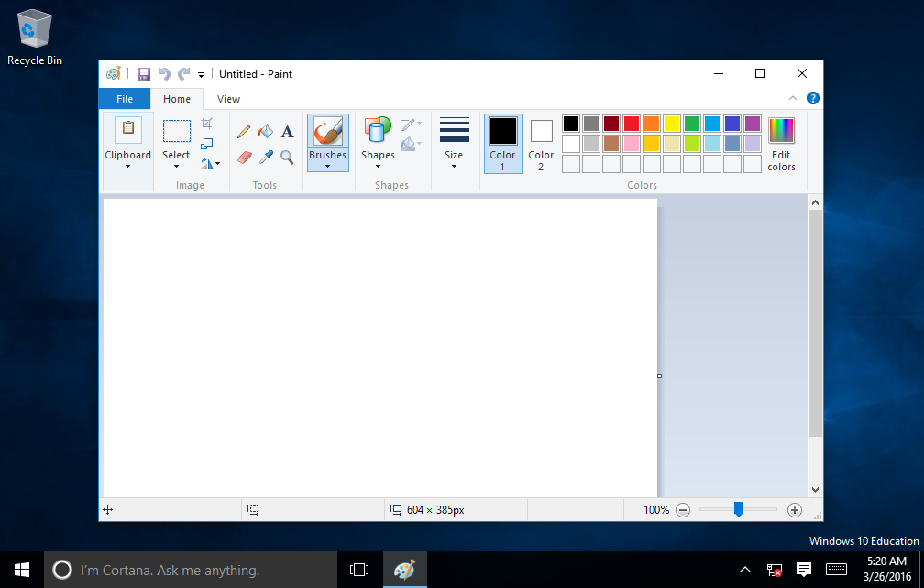The width and height of the screenshot is (924, 588).
Task: Open the File menu
Action: (x=125, y=99)
